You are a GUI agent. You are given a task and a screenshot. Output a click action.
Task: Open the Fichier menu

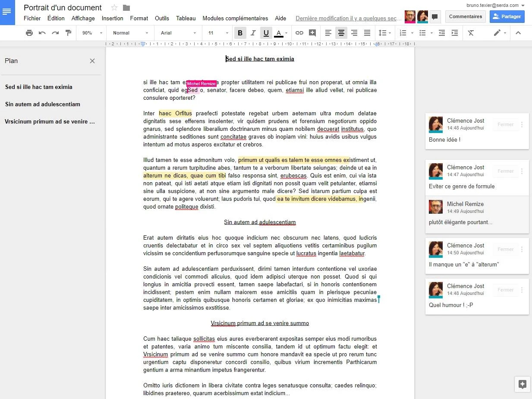click(x=32, y=18)
